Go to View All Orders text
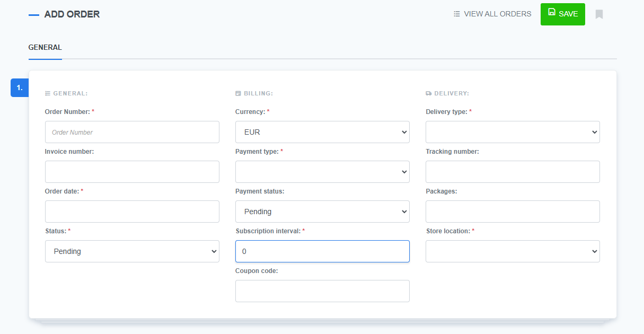Viewport: 644px width, 334px height. 497,14
